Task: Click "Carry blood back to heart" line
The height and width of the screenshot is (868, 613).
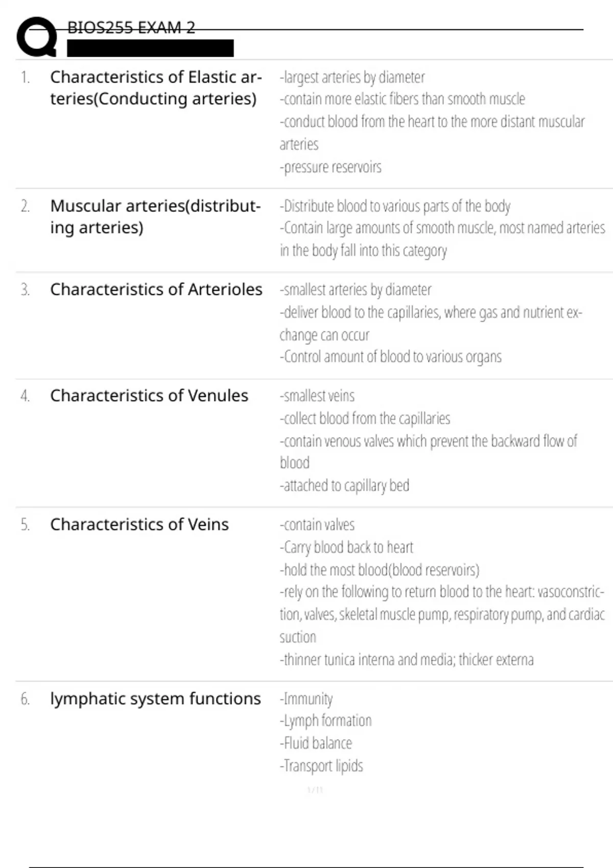Action: tap(346, 547)
